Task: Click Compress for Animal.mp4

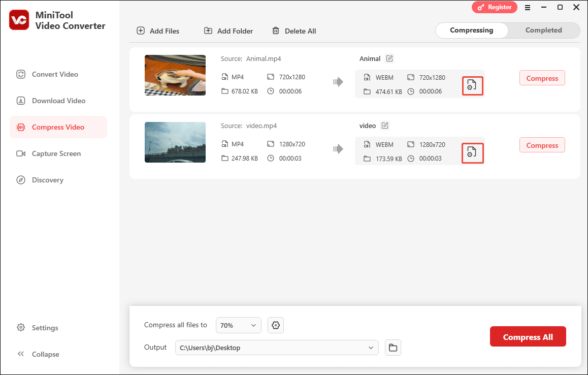Action: coord(542,78)
